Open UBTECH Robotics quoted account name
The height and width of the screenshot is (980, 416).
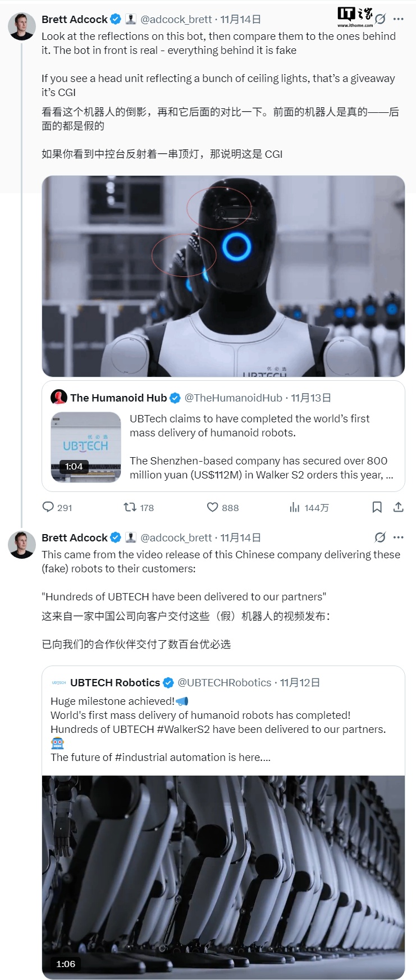click(x=115, y=682)
